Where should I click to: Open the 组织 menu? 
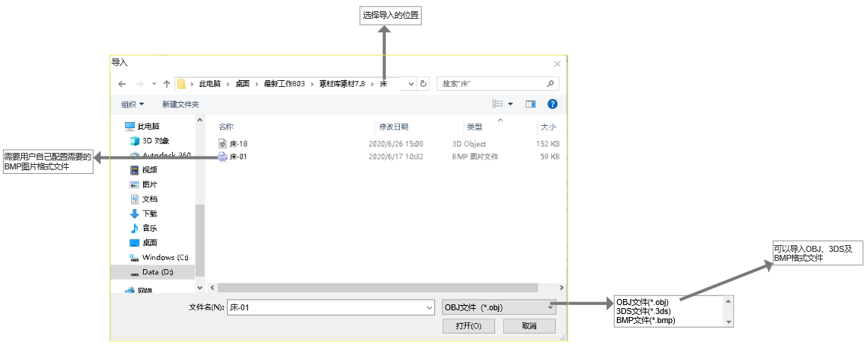tap(133, 104)
